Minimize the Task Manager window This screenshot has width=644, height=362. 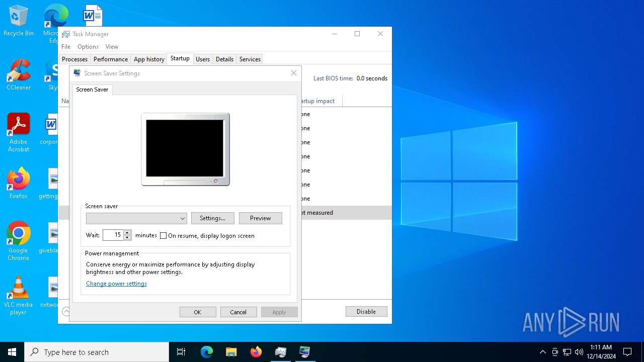[x=335, y=34]
